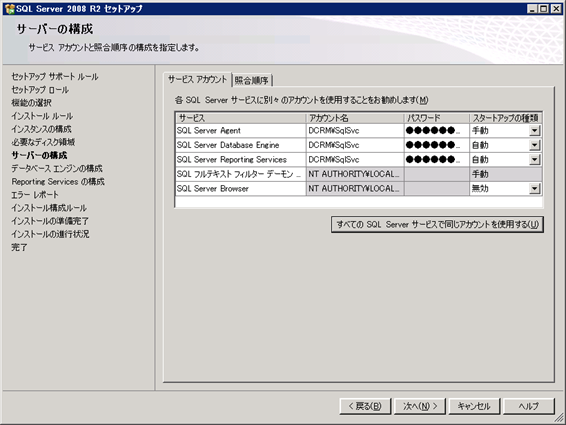
Task: Minimize the setup window
Action: [531, 9]
